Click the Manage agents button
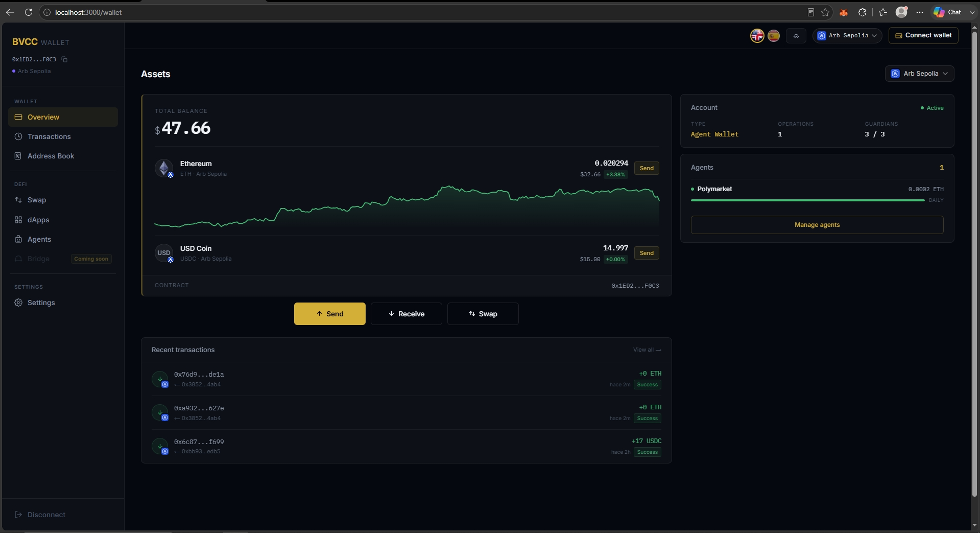The height and width of the screenshot is (533, 980). pos(817,225)
